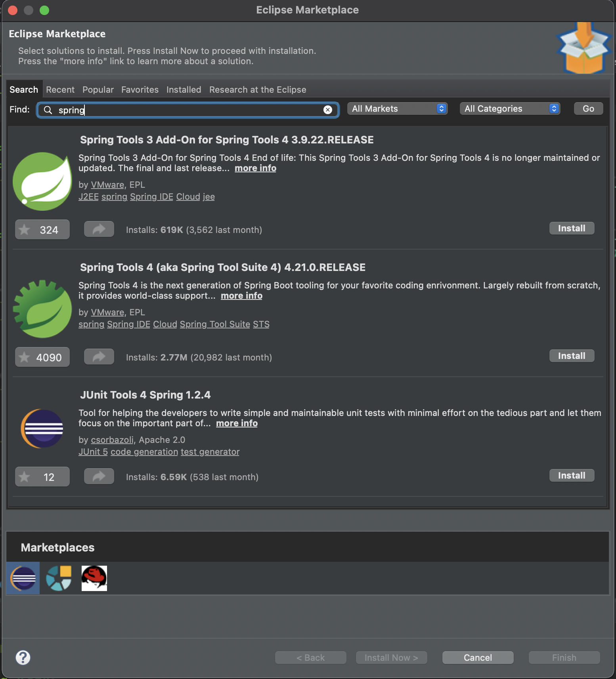
Task: Switch to the Installed tab
Action: (x=184, y=90)
